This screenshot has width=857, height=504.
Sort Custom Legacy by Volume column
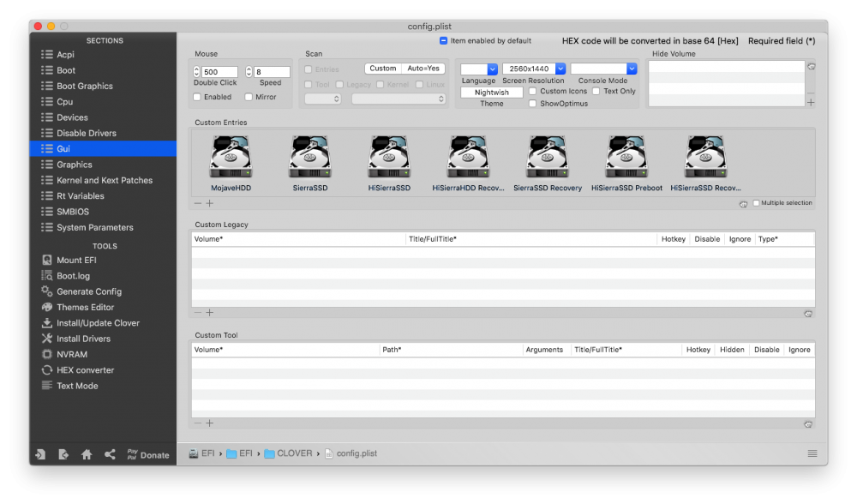pyautogui.click(x=298, y=239)
